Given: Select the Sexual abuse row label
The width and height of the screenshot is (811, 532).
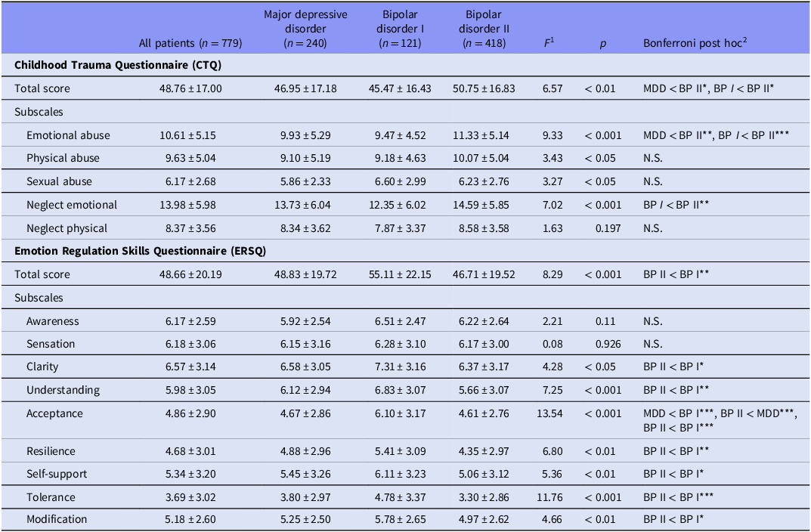Looking at the screenshot, I should pyautogui.click(x=59, y=181).
